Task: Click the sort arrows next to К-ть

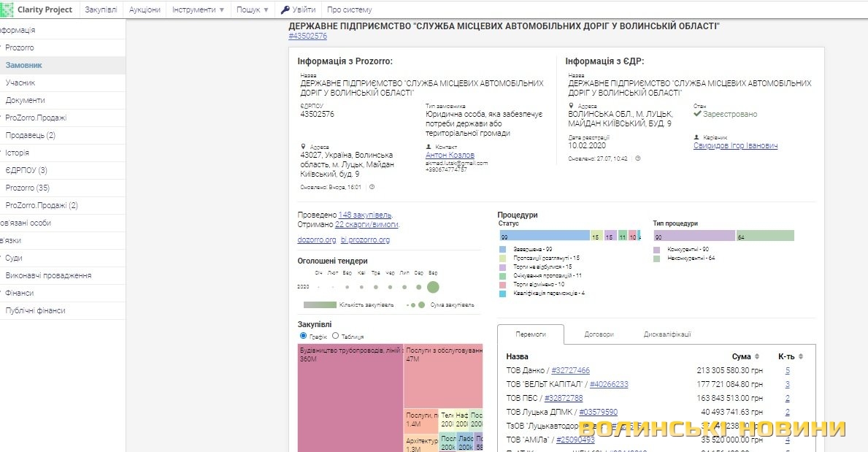Action: click(801, 356)
